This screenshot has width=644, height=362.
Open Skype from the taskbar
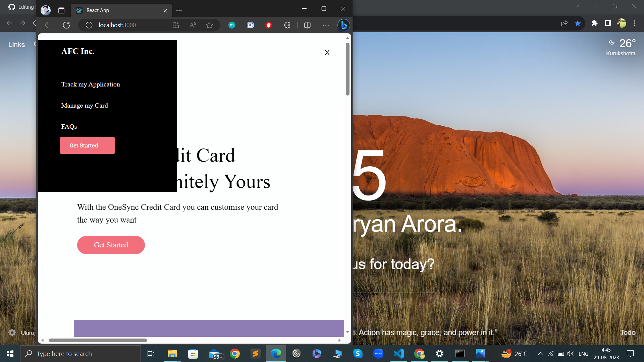(x=358, y=353)
